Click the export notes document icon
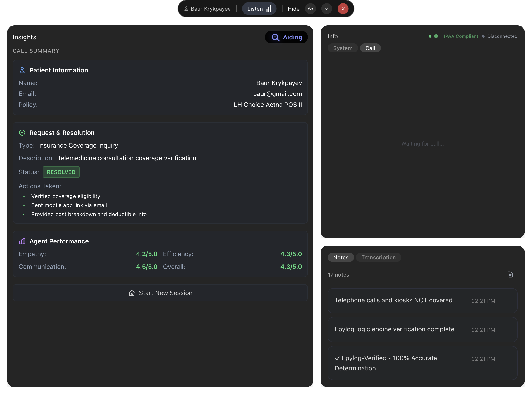Viewport: 532px width, 396px height. point(510,274)
